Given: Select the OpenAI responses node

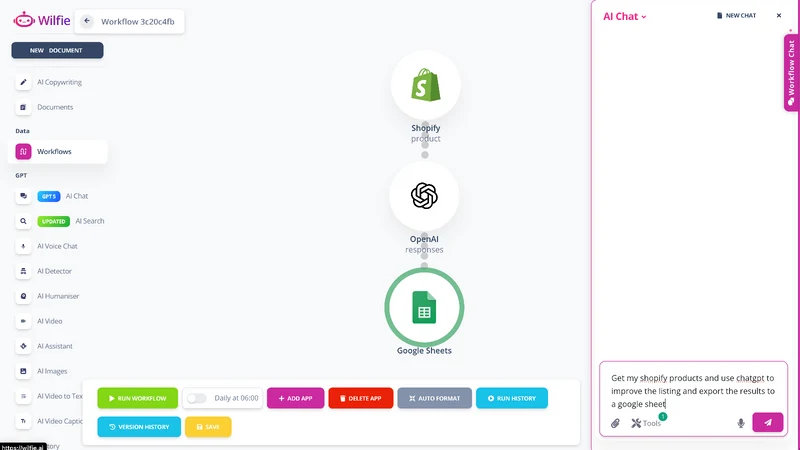Looking at the screenshot, I should pos(424,196).
